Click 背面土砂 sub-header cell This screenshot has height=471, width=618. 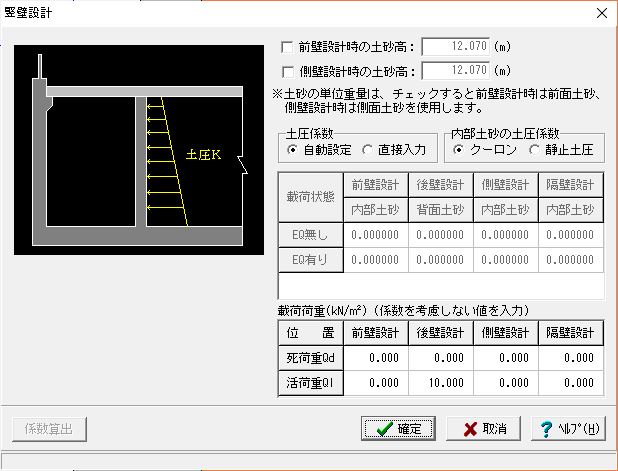[x=441, y=210]
